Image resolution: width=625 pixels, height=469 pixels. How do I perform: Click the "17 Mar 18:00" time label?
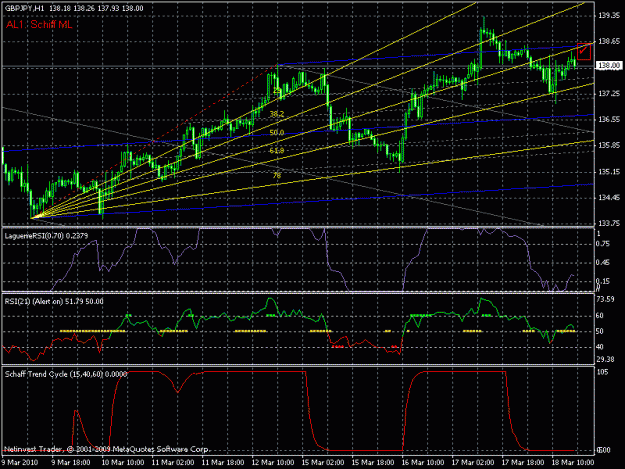pos(523,463)
